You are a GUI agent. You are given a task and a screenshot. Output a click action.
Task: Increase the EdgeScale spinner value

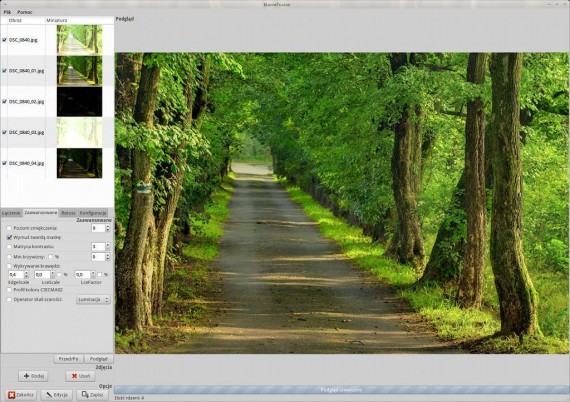[26, 273]
